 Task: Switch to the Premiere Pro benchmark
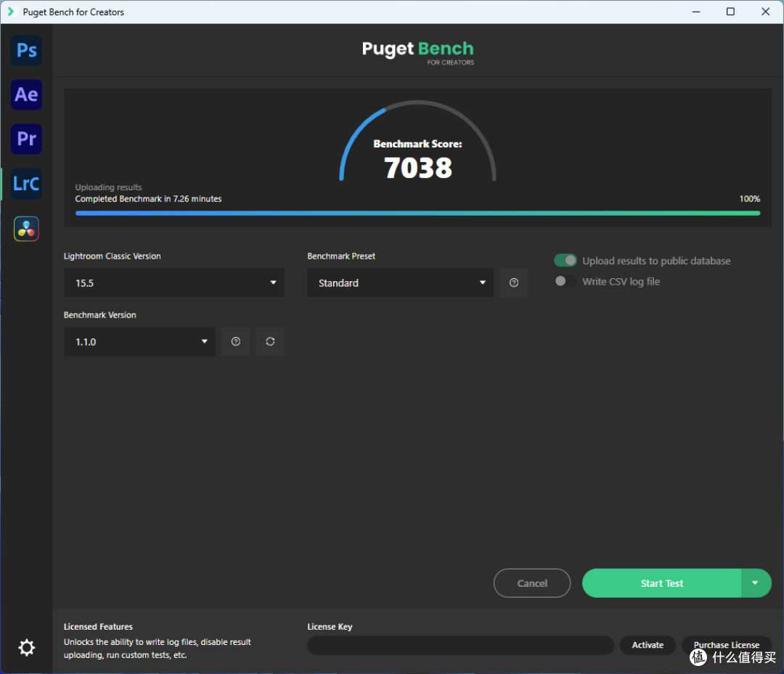(27, 139)
